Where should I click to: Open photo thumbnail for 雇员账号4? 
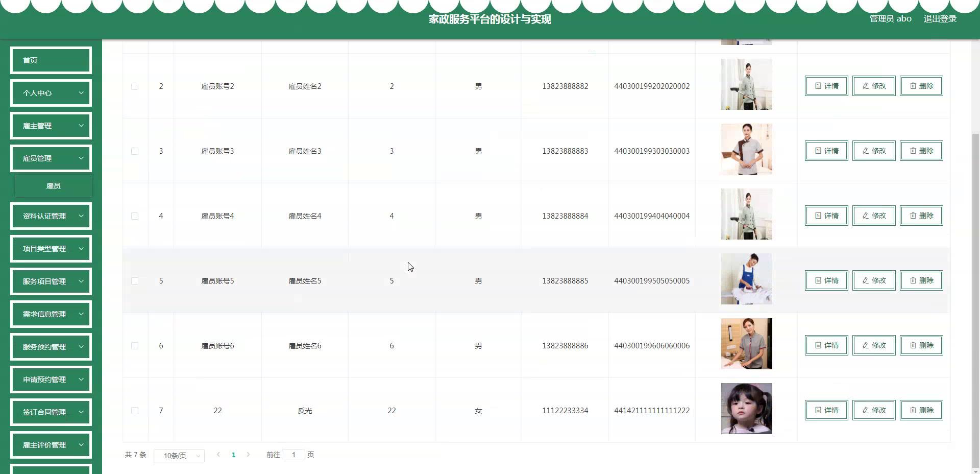[x=746, y=214]
